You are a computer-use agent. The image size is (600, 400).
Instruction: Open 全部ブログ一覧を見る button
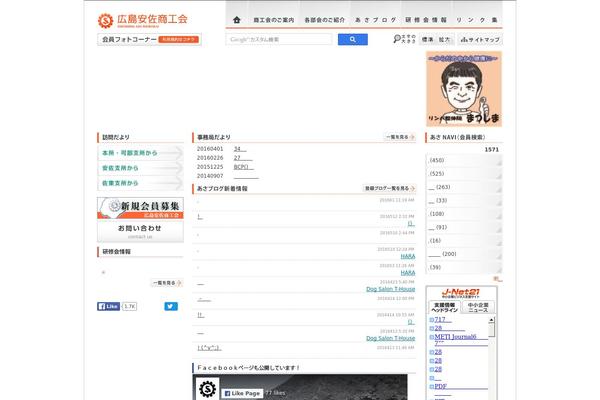click(389, 188)
